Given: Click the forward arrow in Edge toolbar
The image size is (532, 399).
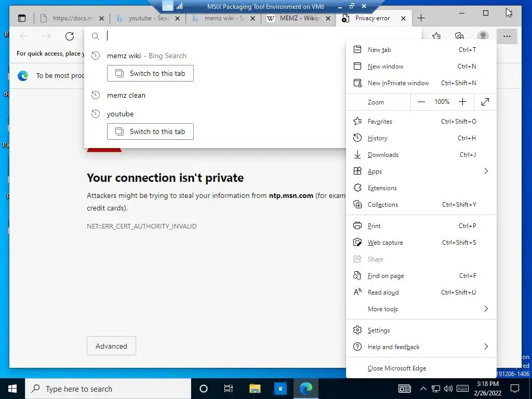Looking at the screenshot, I should coord(47,36).
